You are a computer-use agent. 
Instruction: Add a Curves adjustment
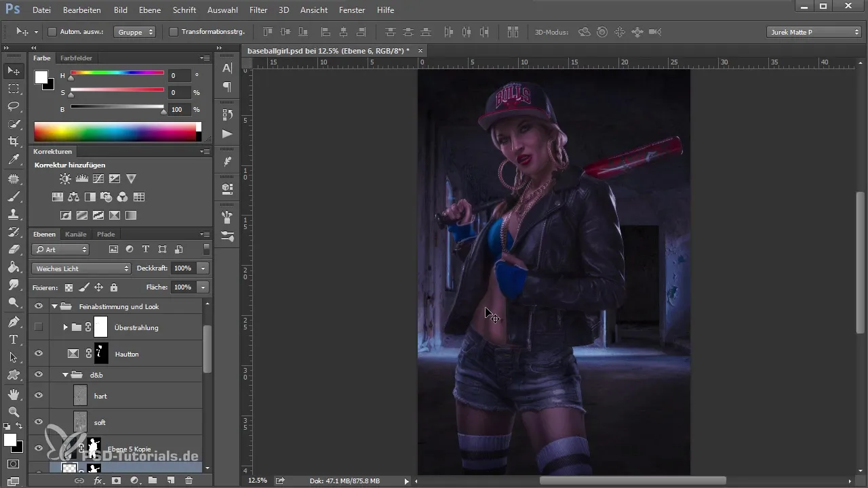click(98, 179)
